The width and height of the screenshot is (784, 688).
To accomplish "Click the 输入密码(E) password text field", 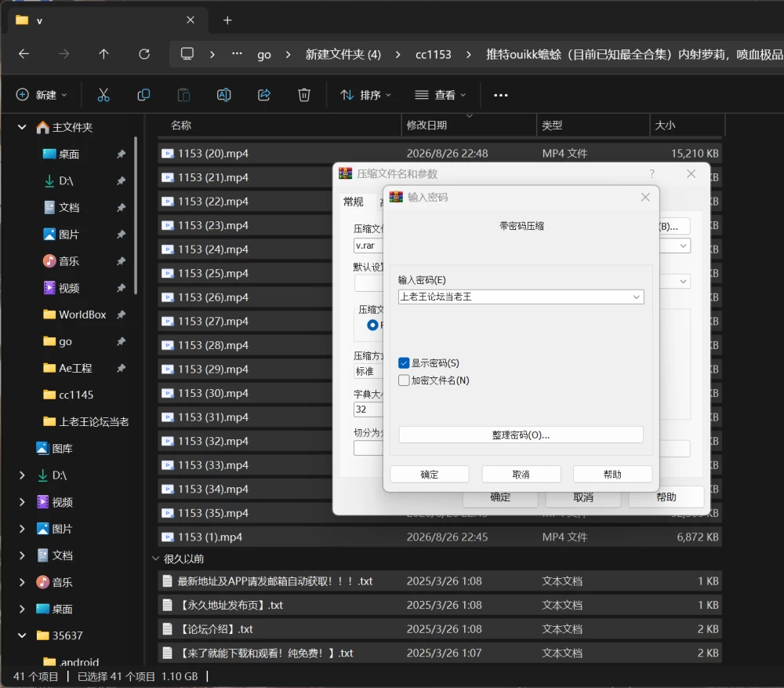I will tap(514, 297).
